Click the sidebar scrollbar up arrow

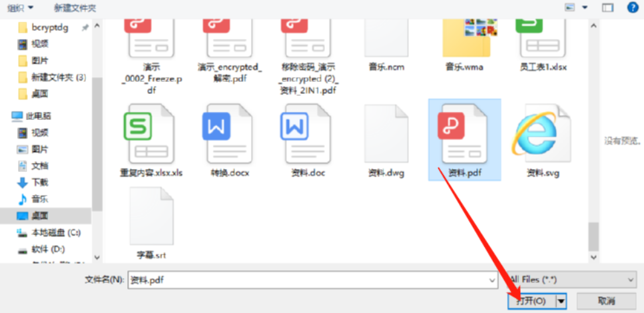point(97,25)
